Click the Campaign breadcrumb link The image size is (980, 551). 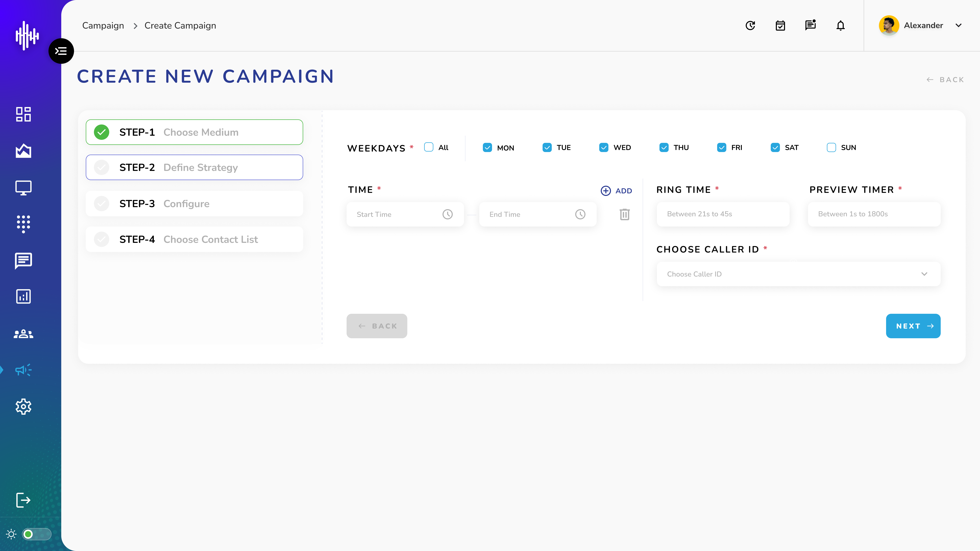[103, 26]
